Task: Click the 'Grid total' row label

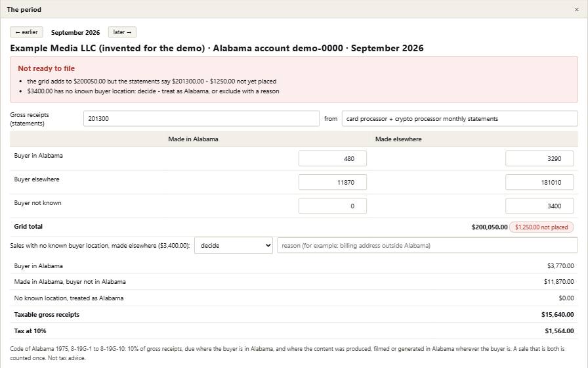Action: point(28,227)
